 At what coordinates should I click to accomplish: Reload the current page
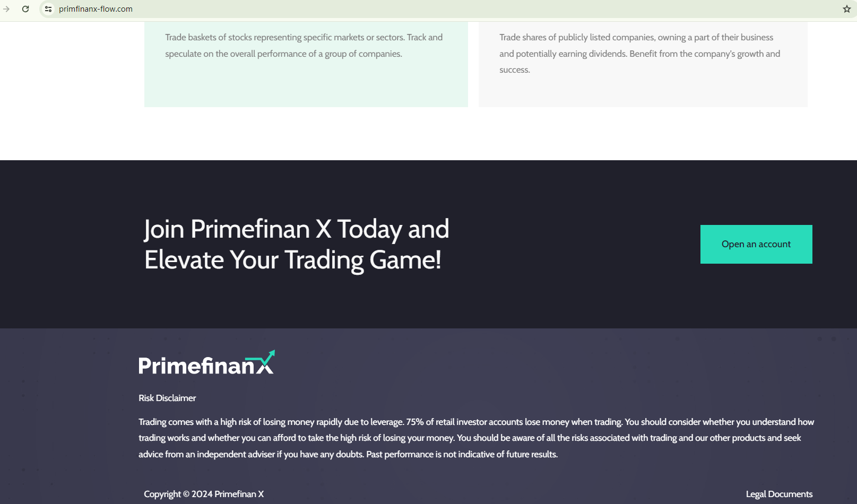coord(25,9)
